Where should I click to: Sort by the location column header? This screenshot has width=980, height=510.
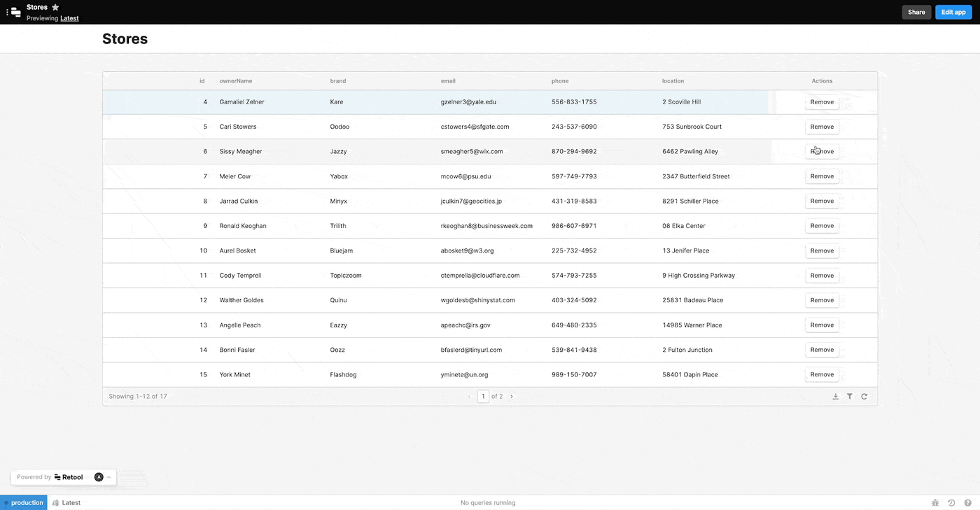(673, 81)
